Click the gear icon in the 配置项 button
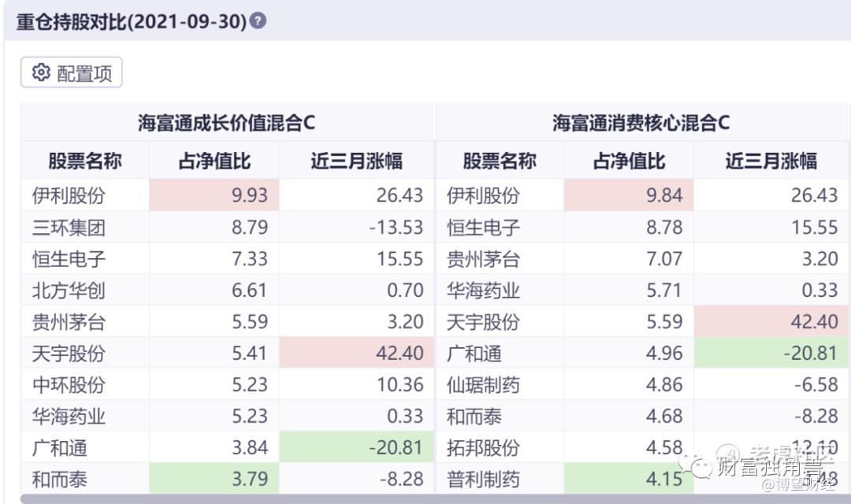The height and width of the screenshot is (504, 851). 41,73
